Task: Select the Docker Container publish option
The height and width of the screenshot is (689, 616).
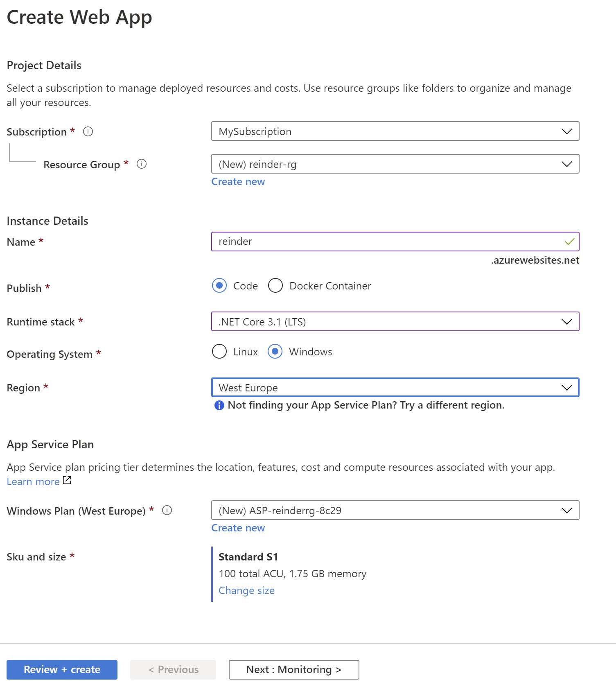Action: tap(275, 286)
